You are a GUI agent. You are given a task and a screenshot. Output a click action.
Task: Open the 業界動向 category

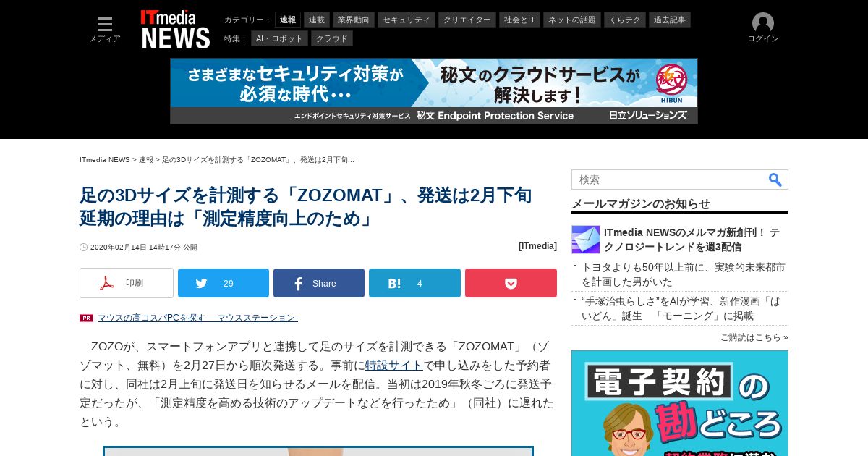tap(354, 20)
